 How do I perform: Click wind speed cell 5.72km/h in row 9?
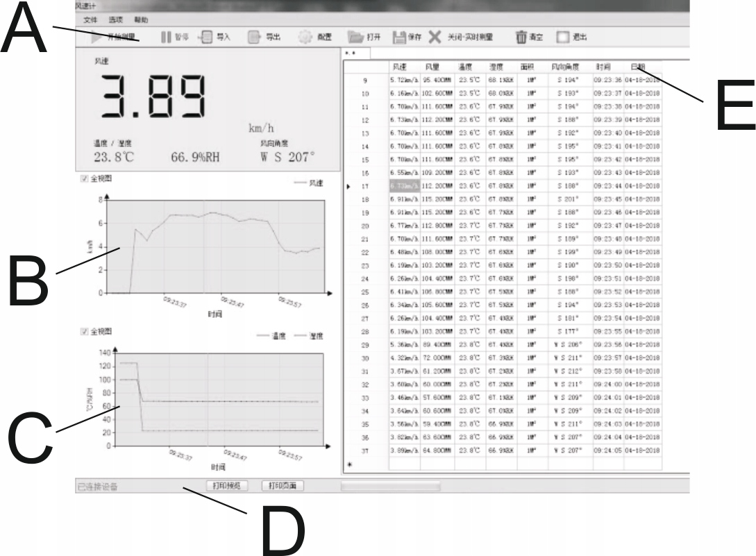(x=405, y=81)
